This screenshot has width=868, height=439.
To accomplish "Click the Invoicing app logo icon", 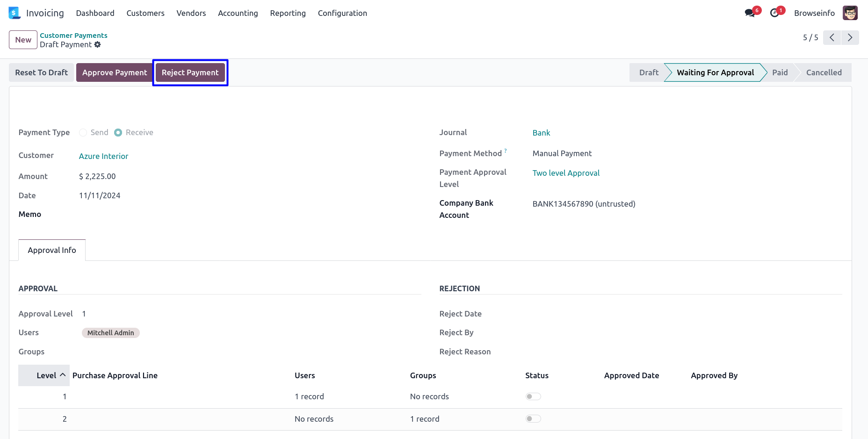I will click(14, 13).
